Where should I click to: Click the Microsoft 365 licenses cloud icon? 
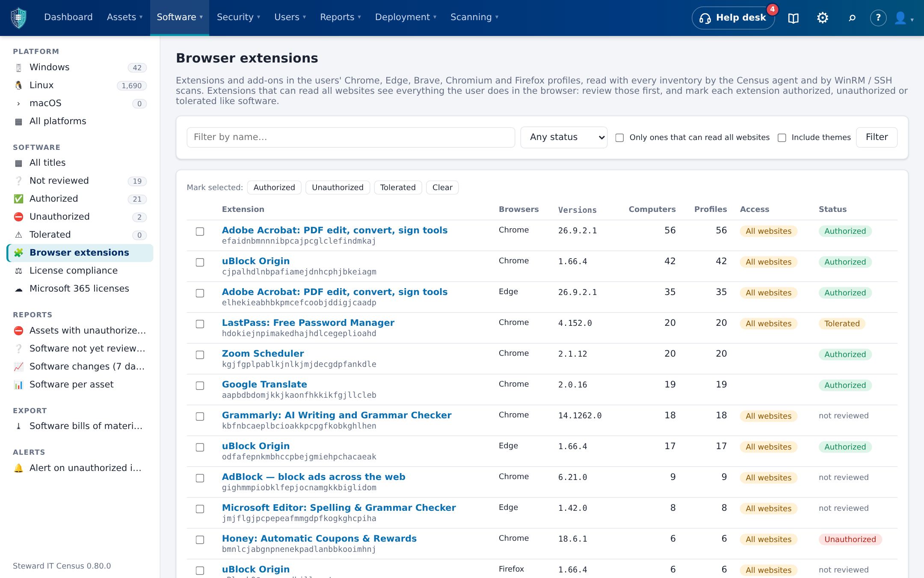[x=18, y=289]
